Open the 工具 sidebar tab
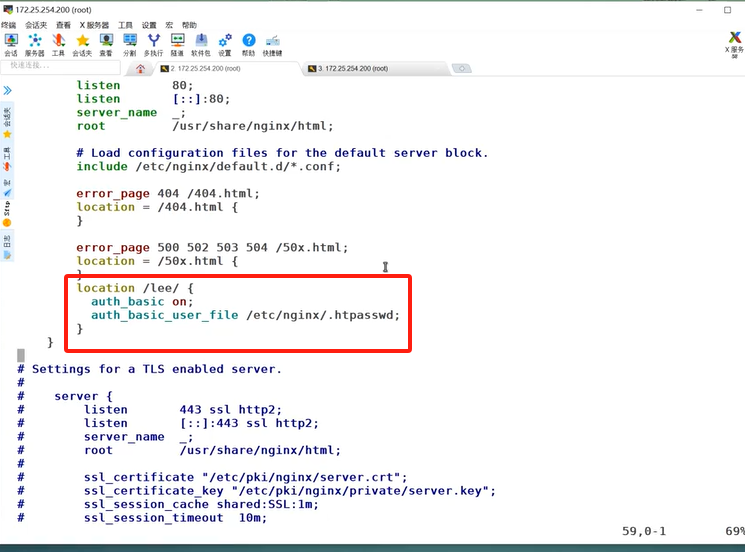The height and width of the screenshot is (552, 745). coord(7,159)
